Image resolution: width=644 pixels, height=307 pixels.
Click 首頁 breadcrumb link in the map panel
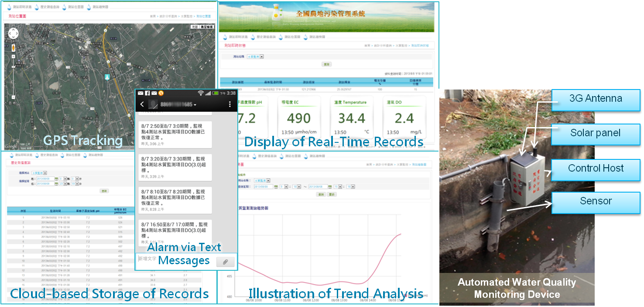click(x=153, y=16)
